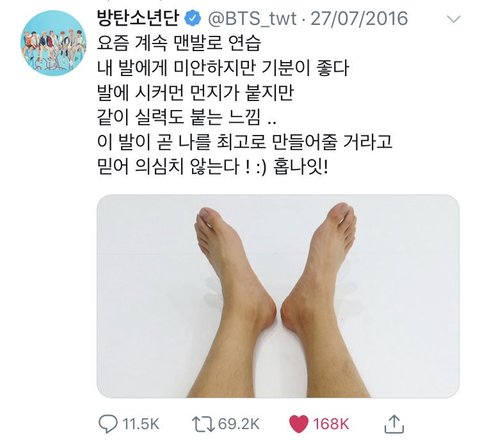The width and height of the screenshot is (480, 440).
Task: Open the @BTS_twt handle link
Action: click(252, 19)
